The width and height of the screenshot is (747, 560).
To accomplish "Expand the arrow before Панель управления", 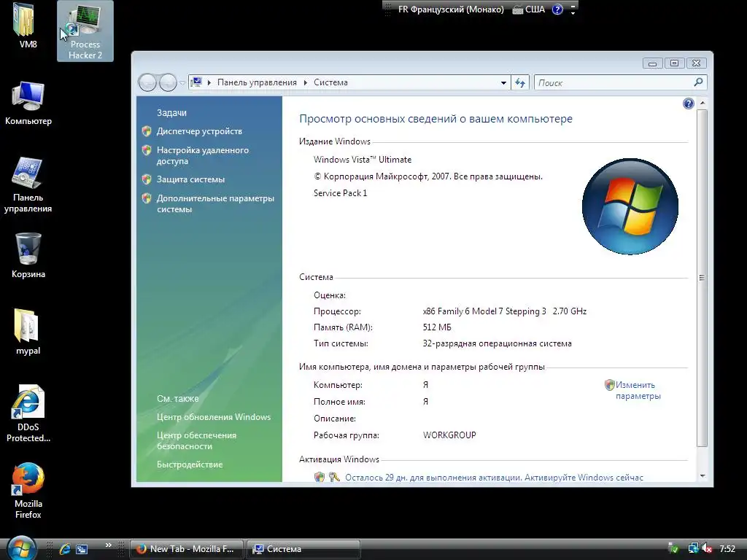I will coord(209,83).
